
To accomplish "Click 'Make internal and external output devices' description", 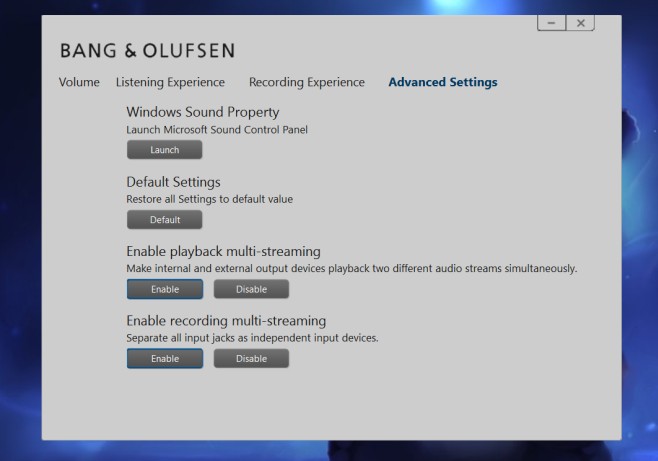I will pos(352,268).
